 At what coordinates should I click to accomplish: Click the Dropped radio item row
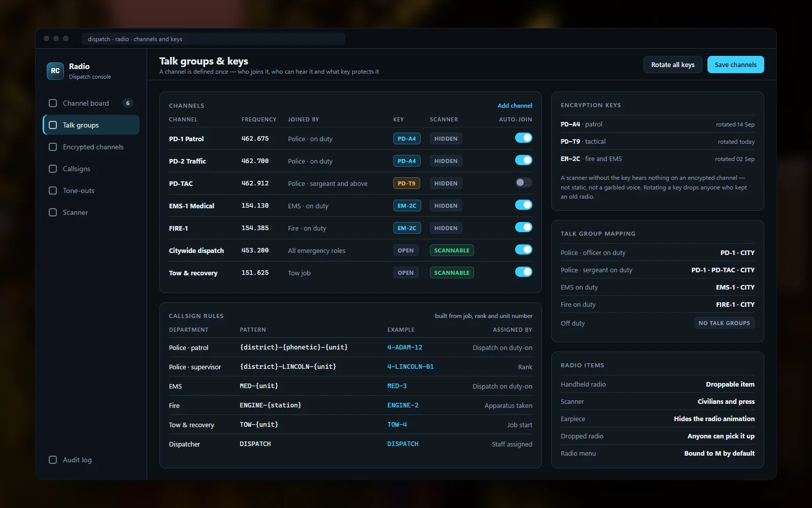[x=657, y=436]
